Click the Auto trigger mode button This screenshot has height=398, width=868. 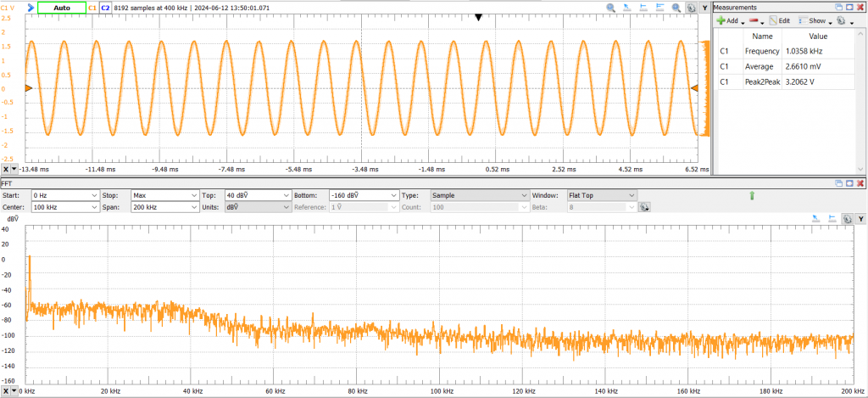[62, 7]
